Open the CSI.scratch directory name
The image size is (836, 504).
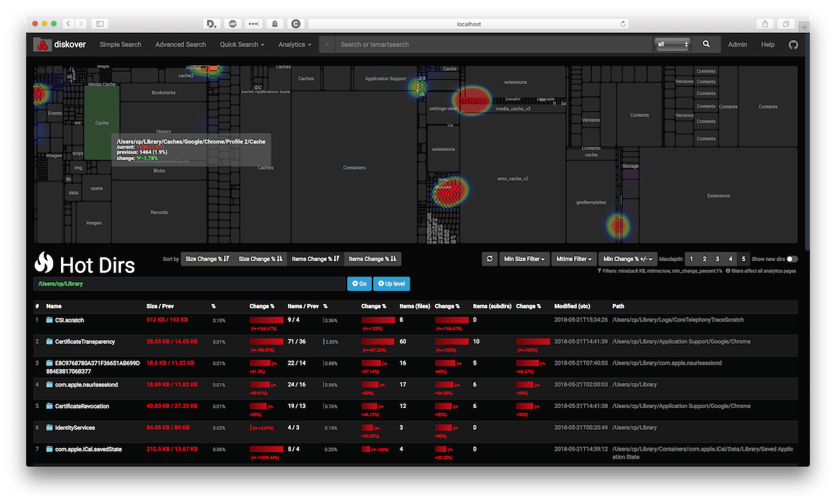pos(69,320)
